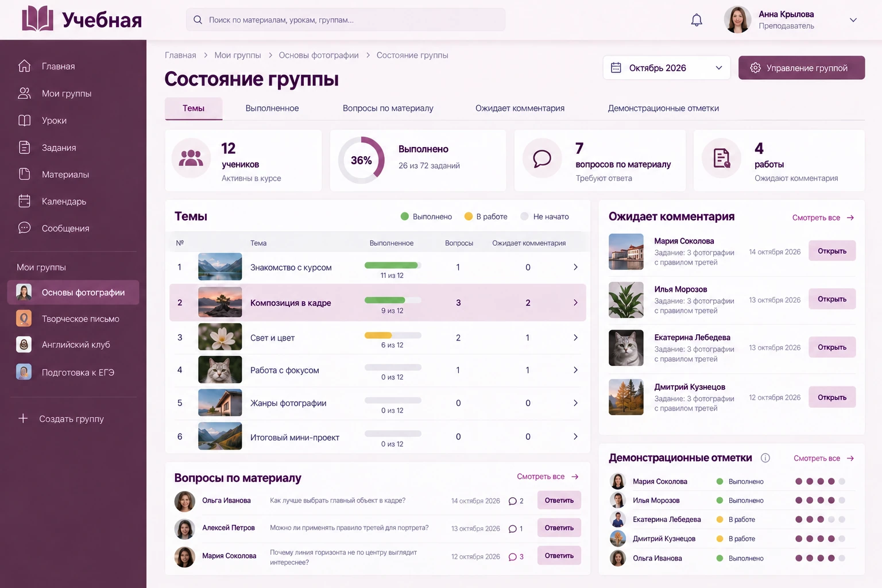
Task: Expand the Анна Крылова profile menu
Action: [x=853, y=20]
